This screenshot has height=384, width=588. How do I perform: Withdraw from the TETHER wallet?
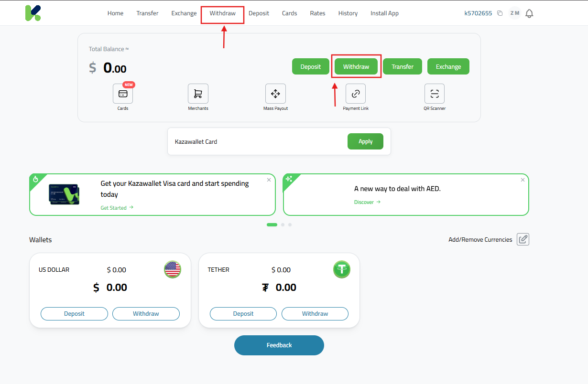click(x=315, y=313)
